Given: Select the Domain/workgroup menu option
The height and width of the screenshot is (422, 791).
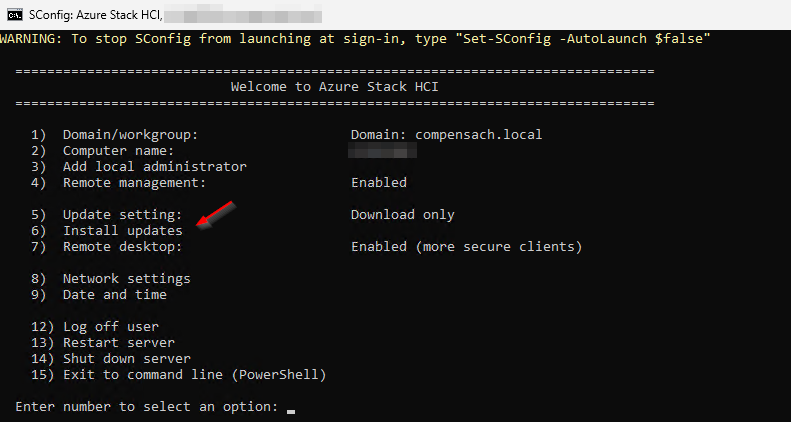Looking at the screenshot, I should [x=131, y=134].
